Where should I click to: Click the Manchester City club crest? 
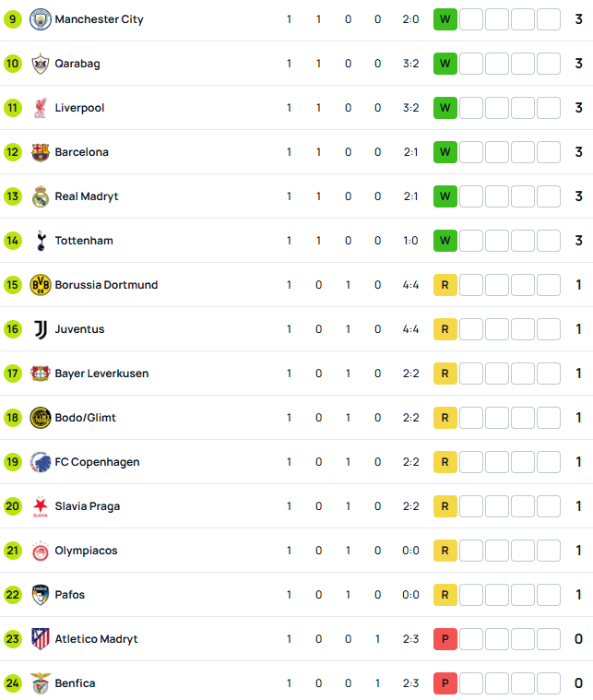41,19
